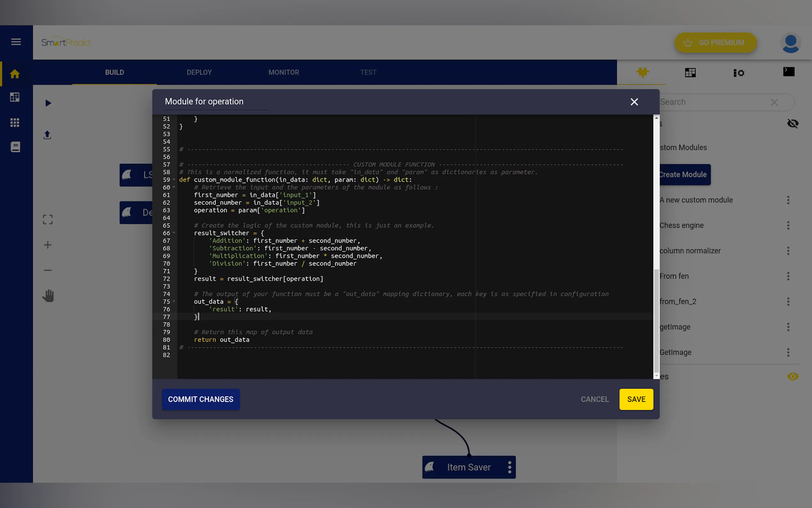This screenshot has width=812, height=508.
Task: Open the home icon in sidebar
Action: pyautogui.click(x=15, y=74)
